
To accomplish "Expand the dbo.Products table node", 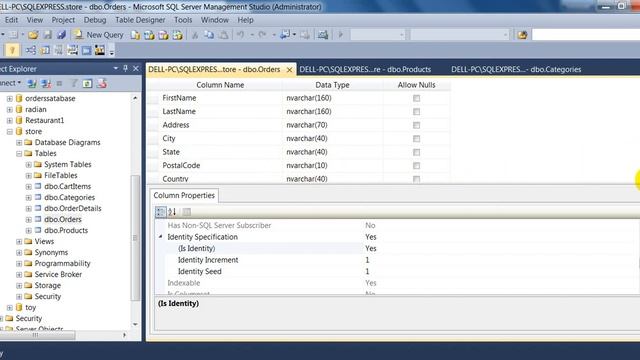I will coord(29,231).
